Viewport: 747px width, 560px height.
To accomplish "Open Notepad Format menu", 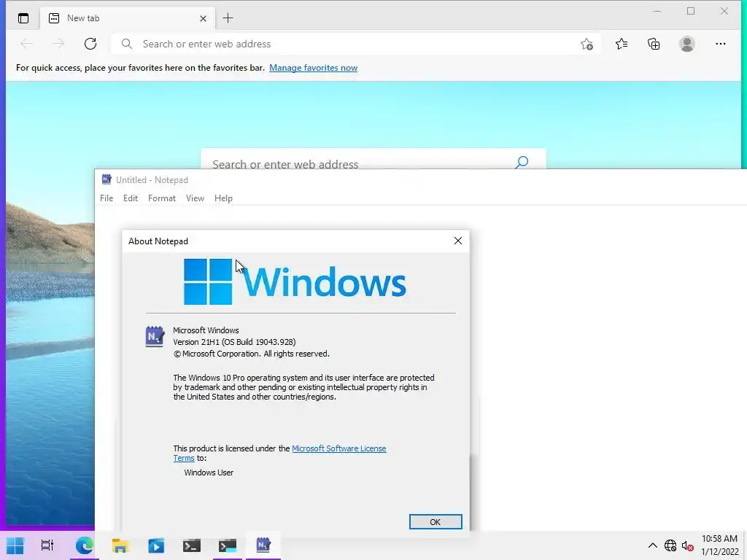I will click(161, 198).
